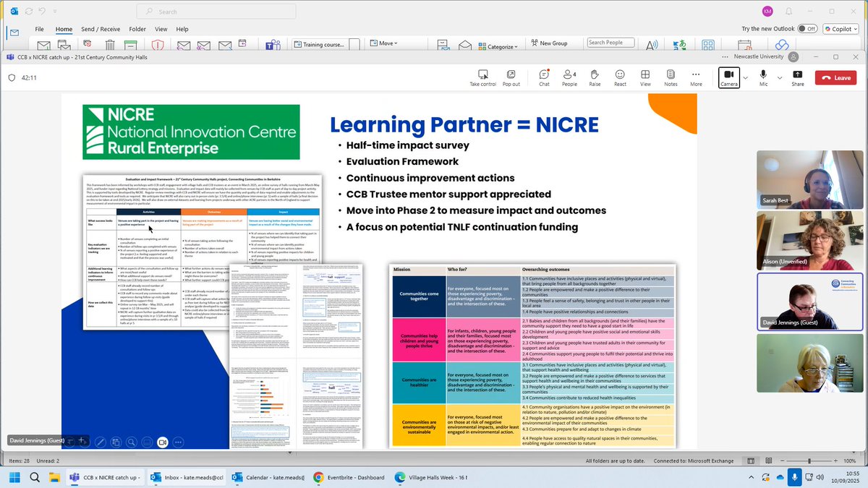868x488 pixels.
Task: Open the Help tab in Outlook
Action: (x=182, y=29)
